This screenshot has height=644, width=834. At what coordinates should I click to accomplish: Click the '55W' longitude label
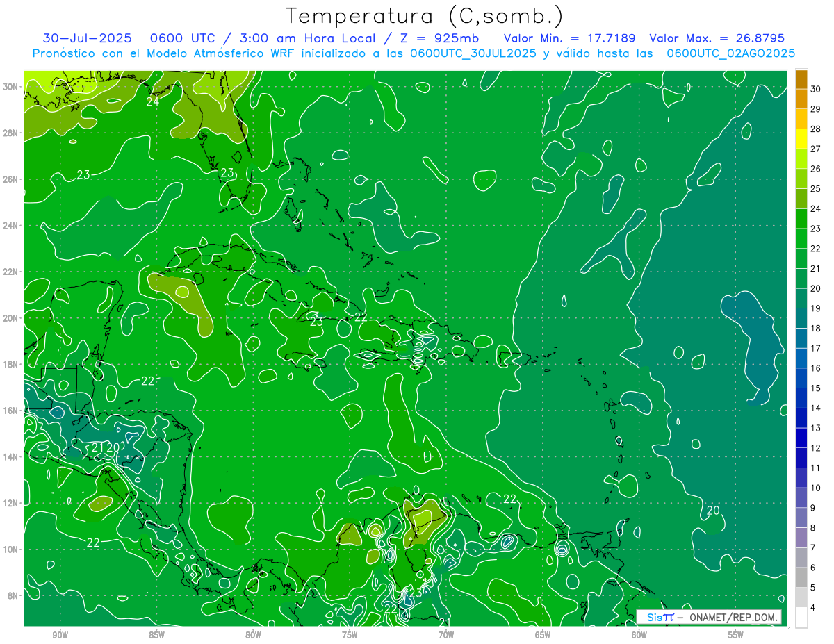click(x=736, y=634)
